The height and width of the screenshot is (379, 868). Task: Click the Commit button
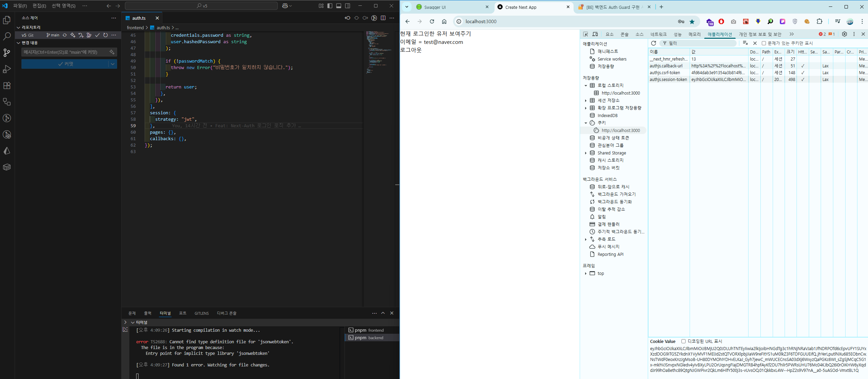[x=65, y=64]
